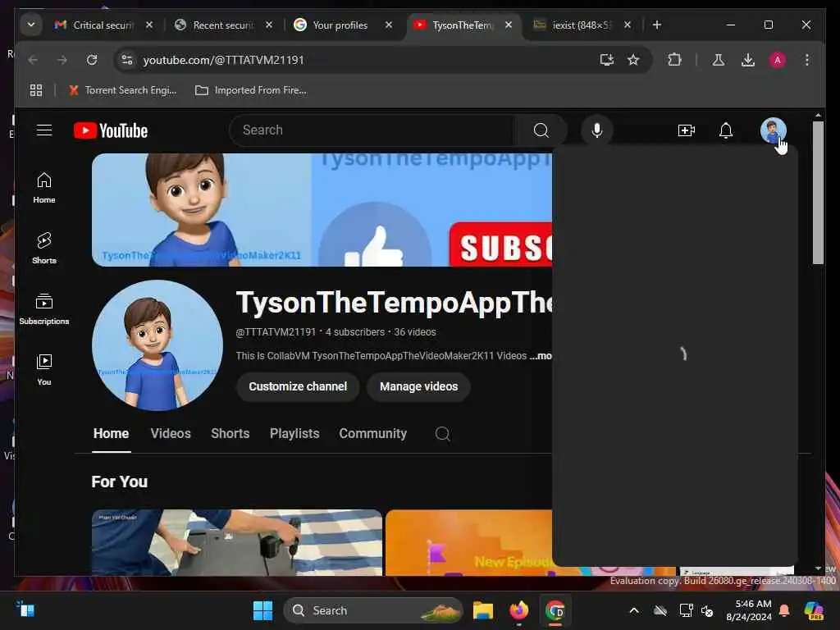The width and height of the screenshot is (840, 630).
Task: Select the channel Videos tab
Action: pyautogui.click(x=171, y=433)
